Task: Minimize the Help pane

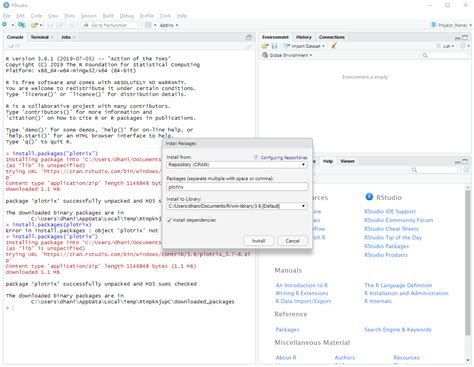Action: [458, 162]
